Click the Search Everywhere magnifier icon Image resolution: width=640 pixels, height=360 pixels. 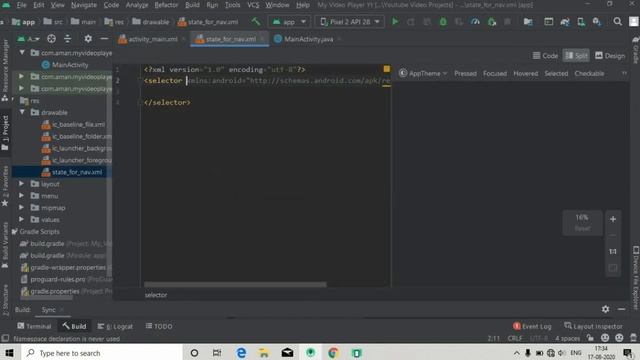(618, 22)
